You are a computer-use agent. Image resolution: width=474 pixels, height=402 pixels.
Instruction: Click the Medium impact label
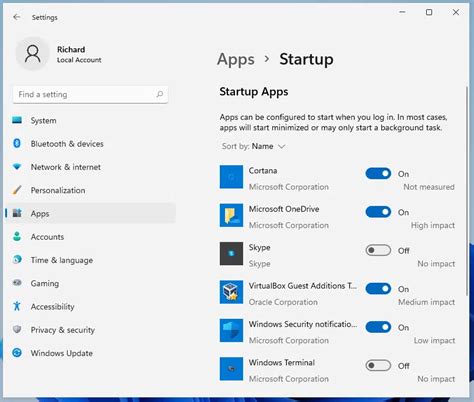426,302
